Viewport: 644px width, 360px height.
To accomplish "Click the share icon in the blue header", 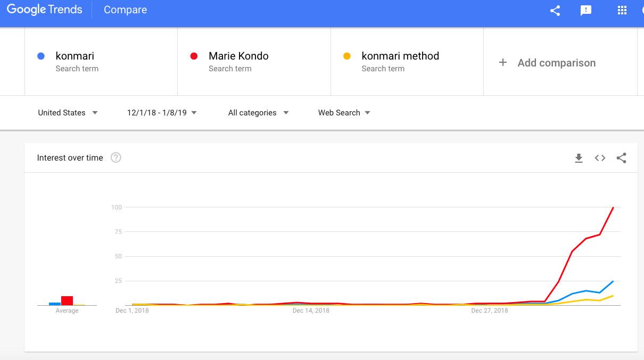I will (555, 11).
